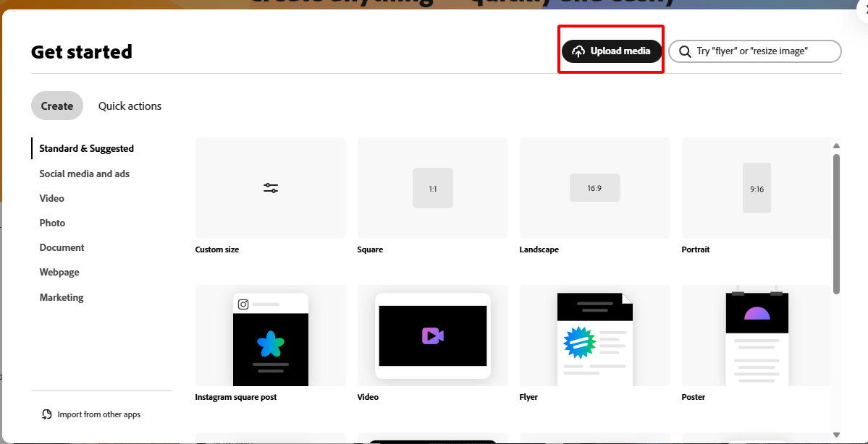Choose the 1:1 Square preset
The width and height of the screenshot is (868, 444).
click(x=432, y=188)
